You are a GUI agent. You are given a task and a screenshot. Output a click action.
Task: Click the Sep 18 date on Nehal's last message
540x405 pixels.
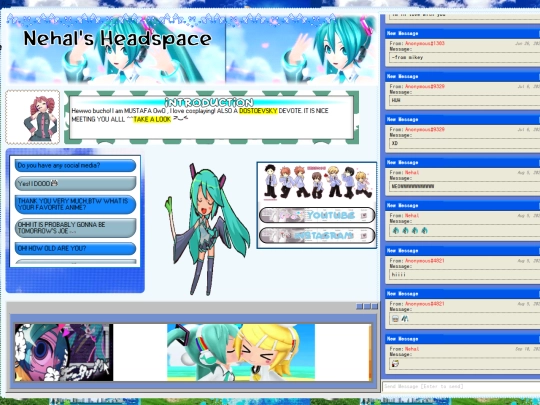[528, 349]
